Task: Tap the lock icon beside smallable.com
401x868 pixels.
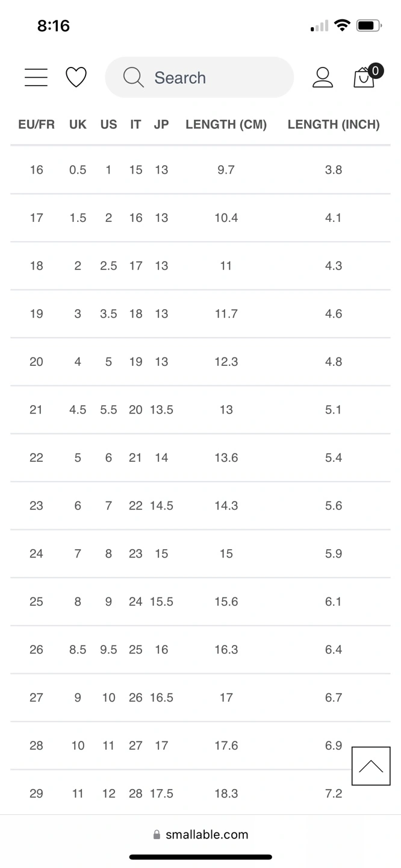Action: tap(157, 835)
